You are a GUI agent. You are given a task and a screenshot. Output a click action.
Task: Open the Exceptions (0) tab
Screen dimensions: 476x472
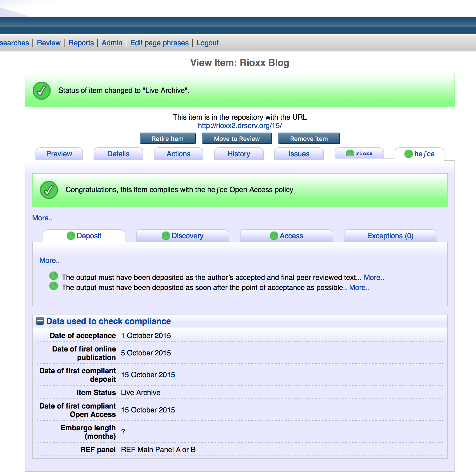(390, 236)
